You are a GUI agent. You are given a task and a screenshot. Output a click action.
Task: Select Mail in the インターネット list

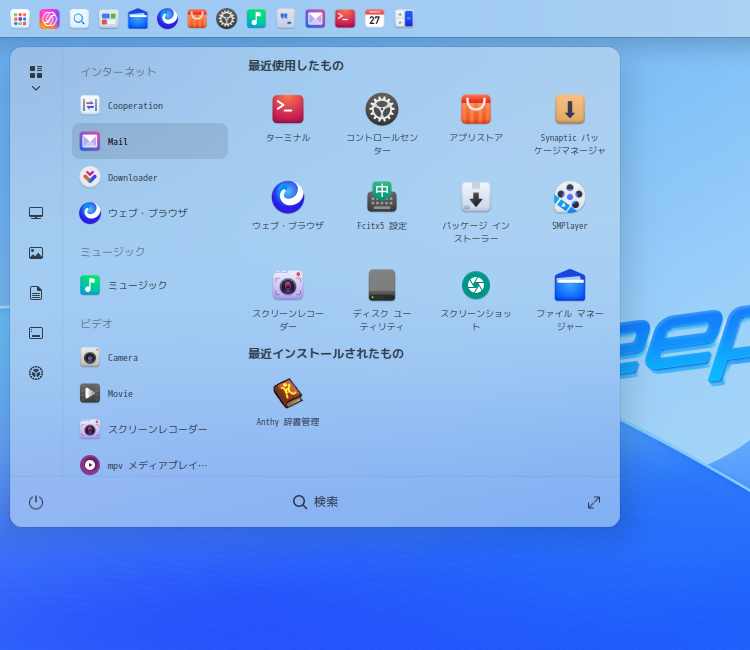(x=150, y=141)
